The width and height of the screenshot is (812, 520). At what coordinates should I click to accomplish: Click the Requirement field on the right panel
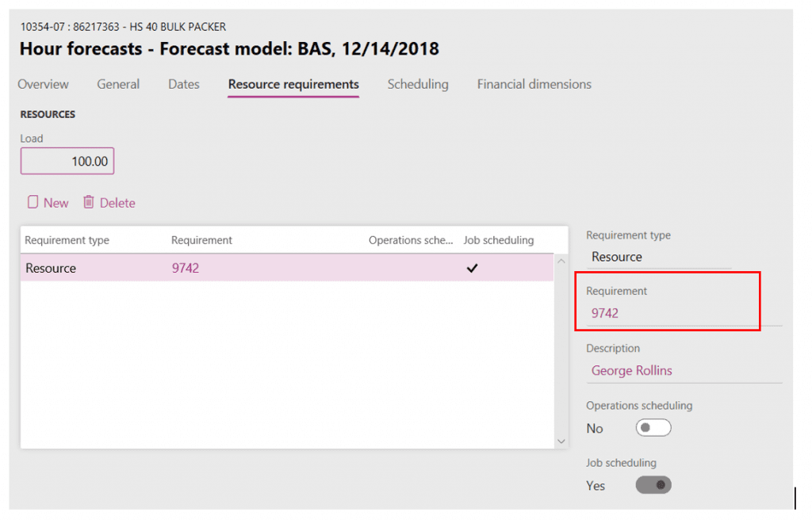pos(670,313)
